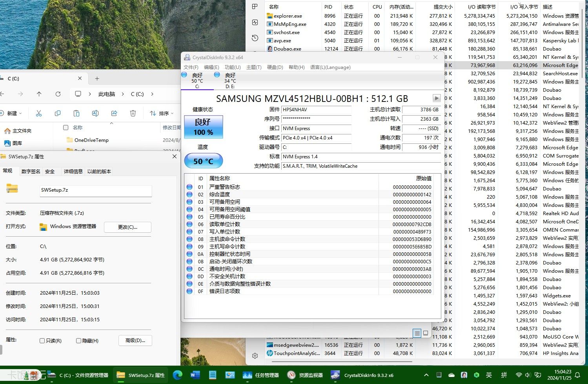This screenshot has width=588, height=384.
Task: Click the Cut scissors icon in File Explorer
Action: [x=38, y=113]
